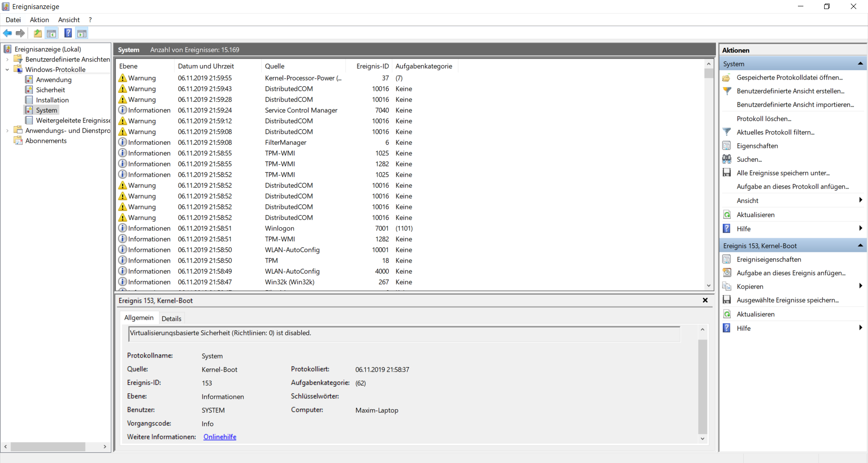Select the Winlogon event row
868x463 pixels.
(410, 228)
